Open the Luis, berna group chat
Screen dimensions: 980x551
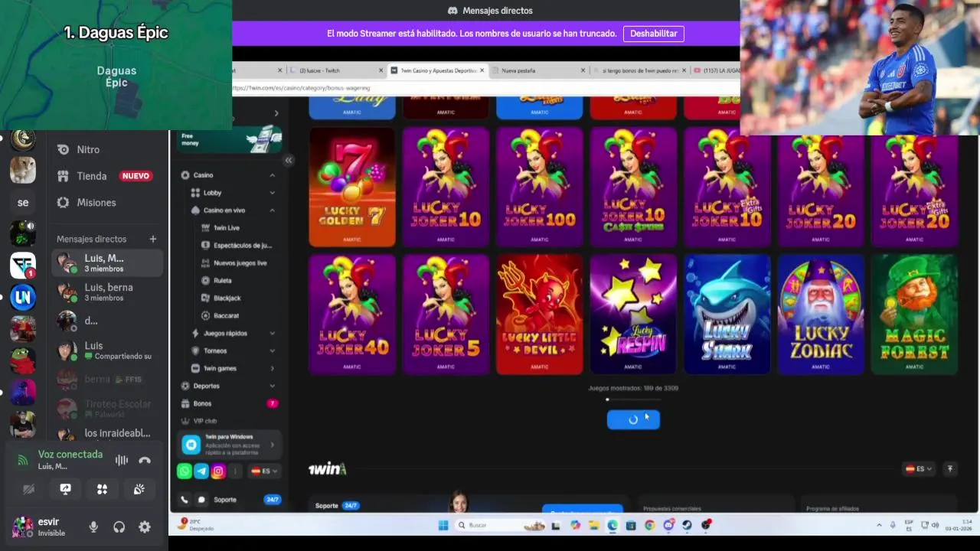coord(108,292)
